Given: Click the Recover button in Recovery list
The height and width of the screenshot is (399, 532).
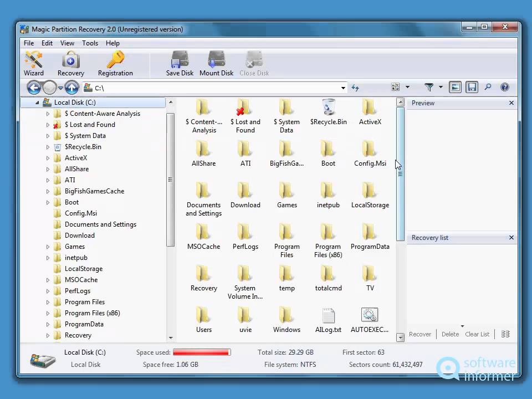Looking at the screenshot, I should coord(420,334).
